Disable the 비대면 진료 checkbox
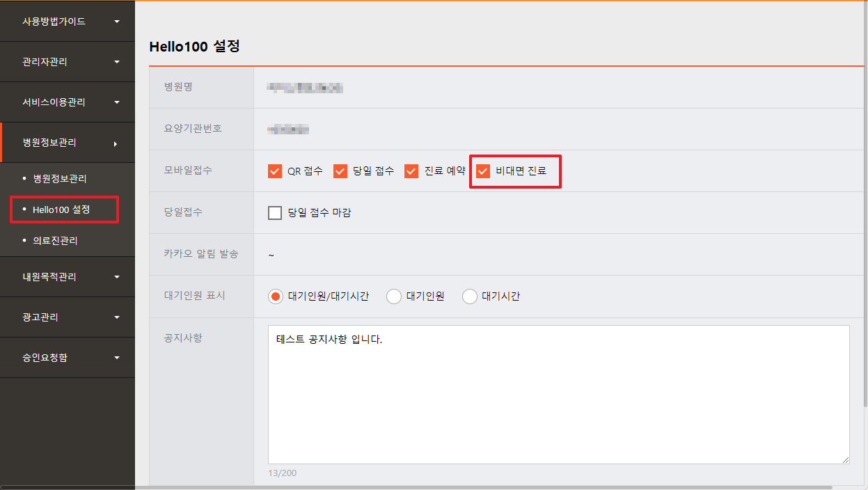868x490 pixels. [x=483, y=171]
